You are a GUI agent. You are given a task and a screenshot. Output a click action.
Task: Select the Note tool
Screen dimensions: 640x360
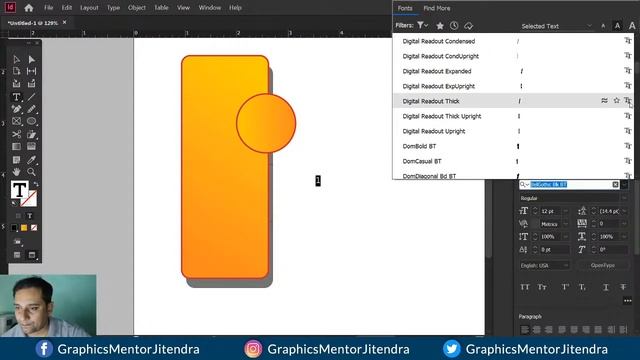[x=16, y=160]
